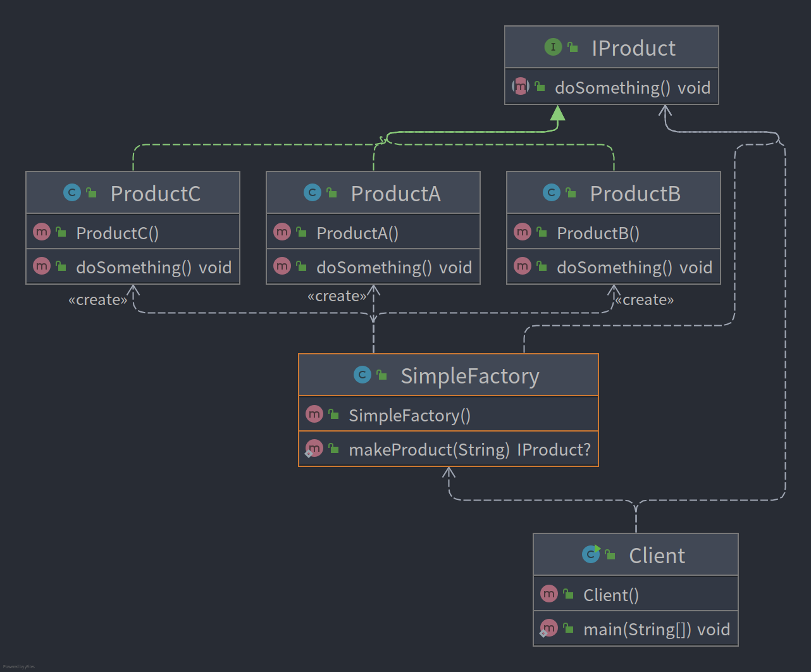Click method icon of ProductA() constructor
The width and height of the screenshot is (811, 672).
point(282,232)
